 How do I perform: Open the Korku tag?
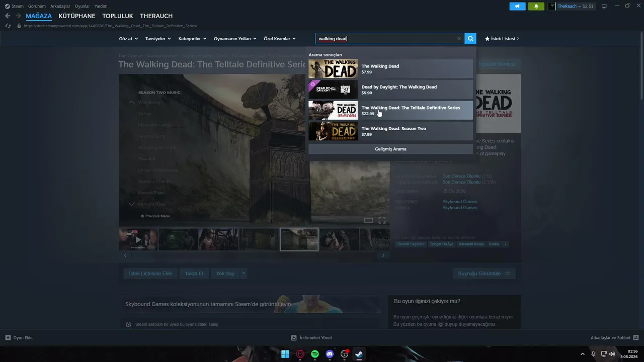coord(494,244)
